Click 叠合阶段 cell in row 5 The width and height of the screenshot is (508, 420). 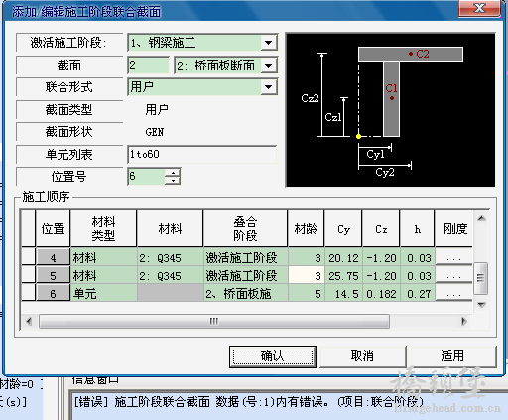click(246, 275)
